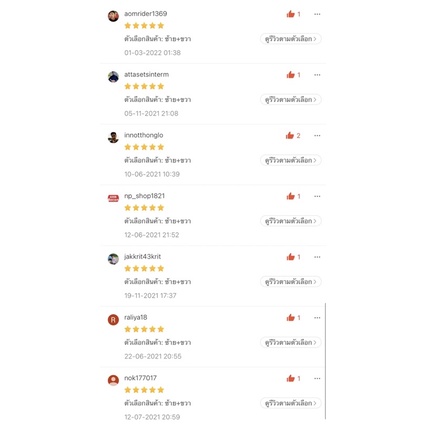Image resolution: width=426 pixels, height=426 pixels.
Task: Like the review by raliya18
Action: [x=291, y=317]
